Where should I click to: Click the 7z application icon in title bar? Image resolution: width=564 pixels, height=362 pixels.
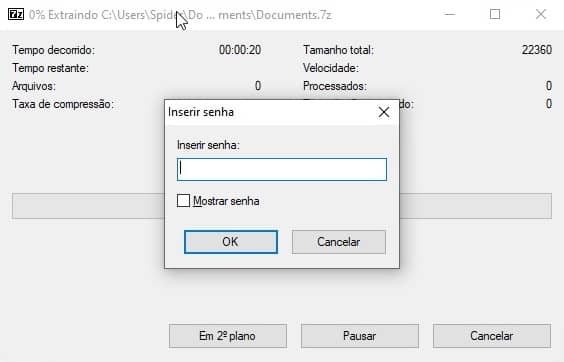(15, 14)
